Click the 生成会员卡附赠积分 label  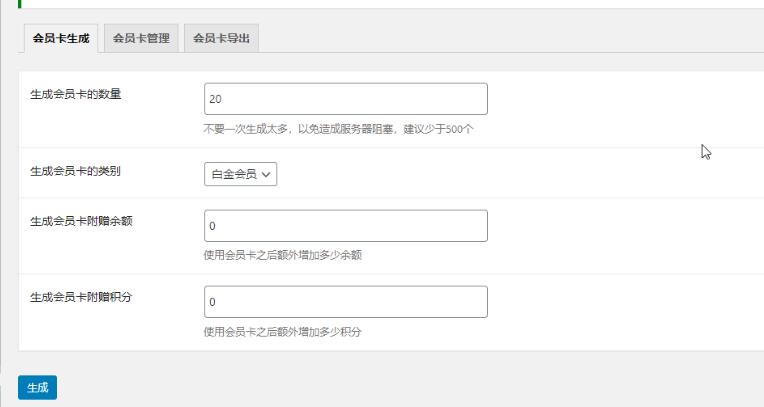coord(81,297)
